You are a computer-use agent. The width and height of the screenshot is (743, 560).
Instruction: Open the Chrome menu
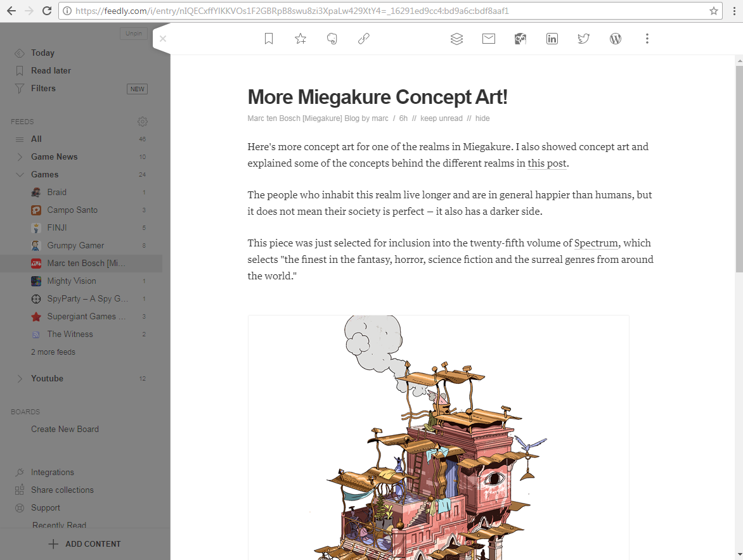click(735, 11)
